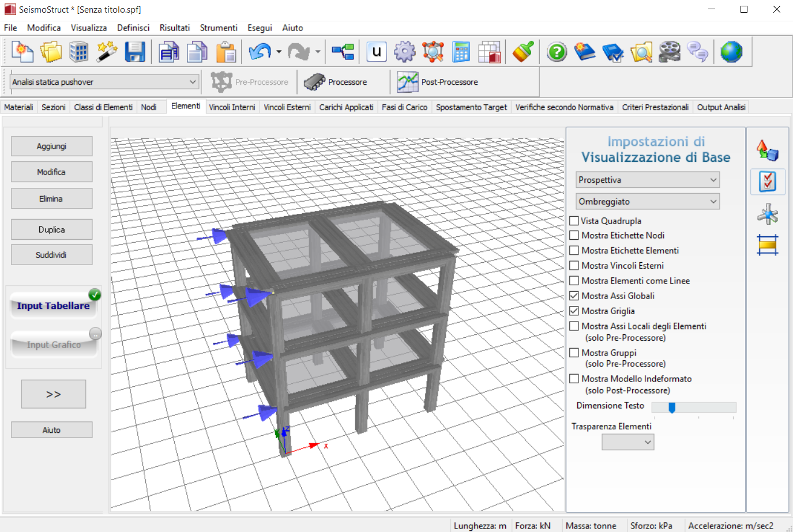This screenshot has height=532, width=793.
Task: Click the green help question mark icon
Action: coord(557,52)
